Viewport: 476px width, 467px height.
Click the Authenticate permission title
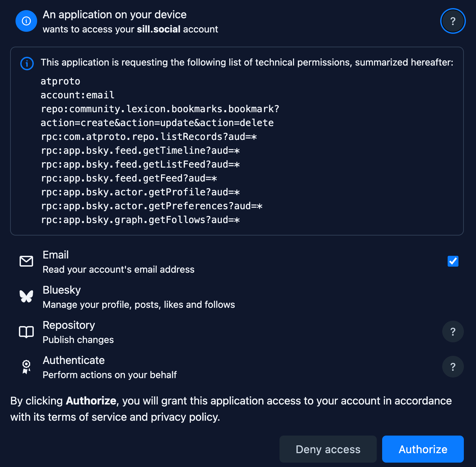point(74,360)
